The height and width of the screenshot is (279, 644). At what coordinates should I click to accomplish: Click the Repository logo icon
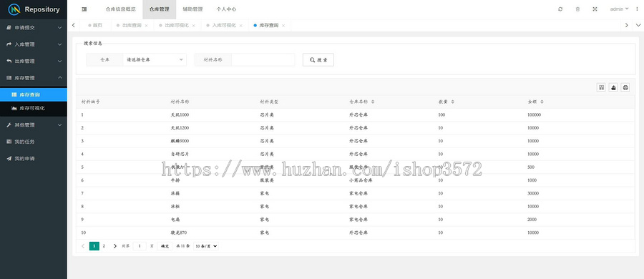coord(14,9)
